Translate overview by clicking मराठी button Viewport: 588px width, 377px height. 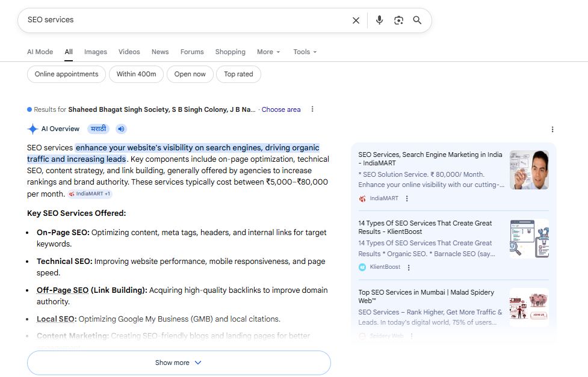point(98,128)
